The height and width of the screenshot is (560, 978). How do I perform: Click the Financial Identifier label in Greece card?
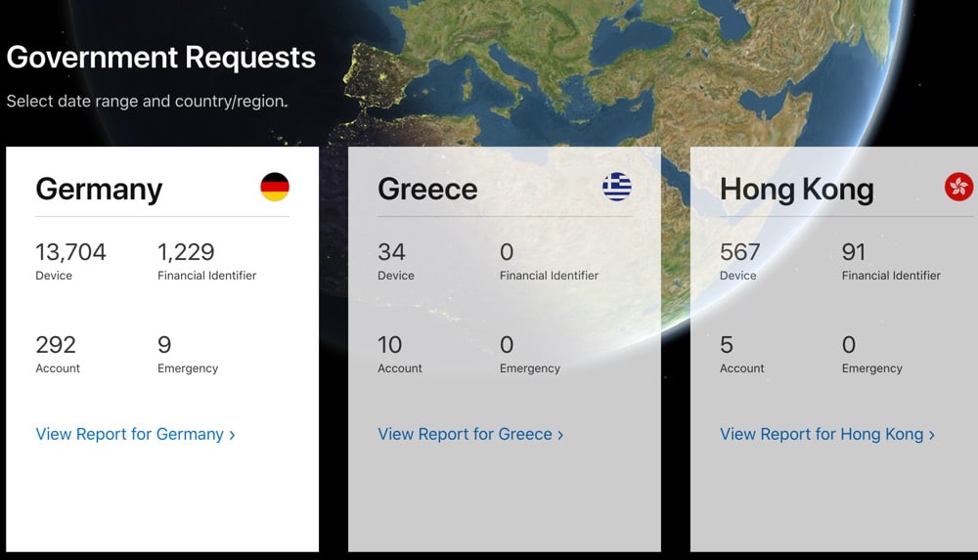549,276
